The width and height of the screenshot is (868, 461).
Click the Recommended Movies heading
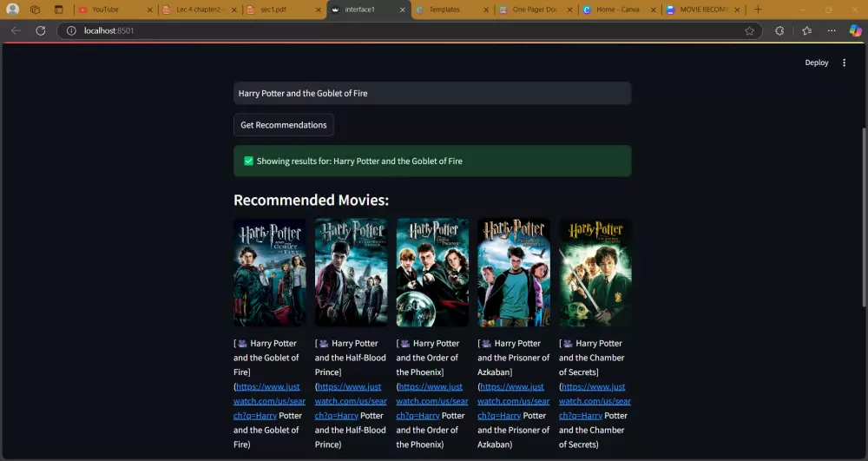(x=311, y=200)
